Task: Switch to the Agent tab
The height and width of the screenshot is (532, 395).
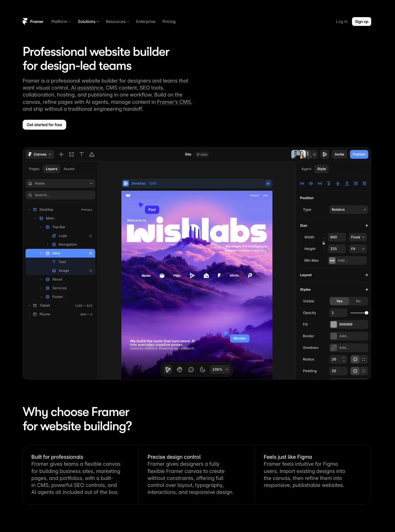Action: pyautogui.click(x=306, y=169)
